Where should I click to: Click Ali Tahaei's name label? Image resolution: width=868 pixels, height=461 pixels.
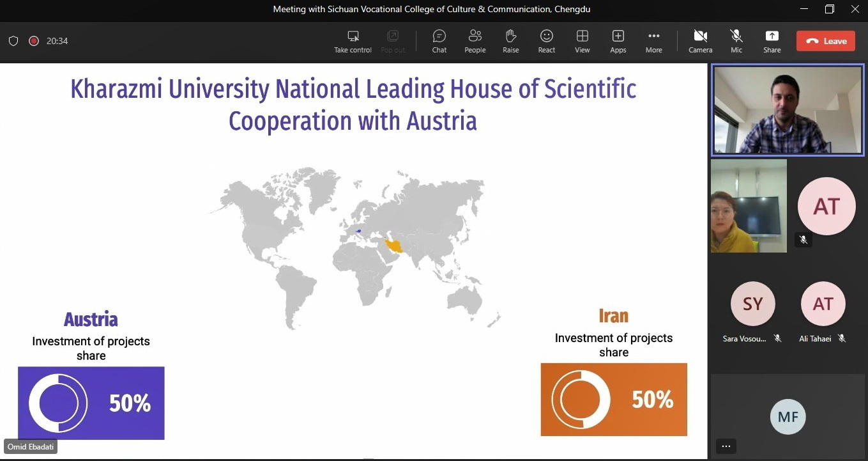(816, 338)
